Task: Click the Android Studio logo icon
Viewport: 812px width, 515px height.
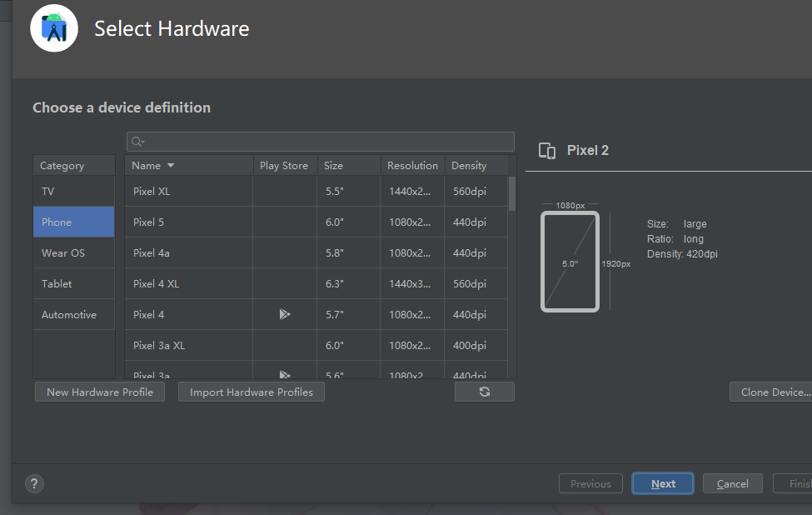Action: pyautogui.click(x=54, y=28)
